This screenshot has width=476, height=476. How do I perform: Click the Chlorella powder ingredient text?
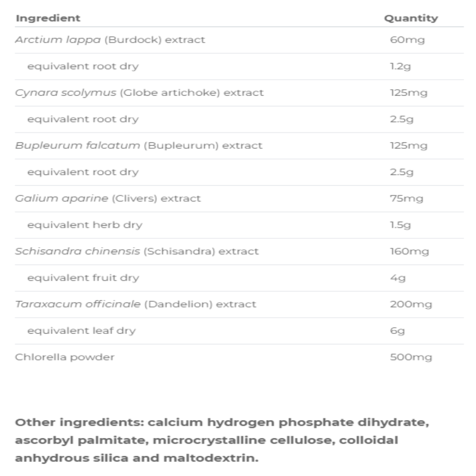pyautogui.click(x=65, y=357)
